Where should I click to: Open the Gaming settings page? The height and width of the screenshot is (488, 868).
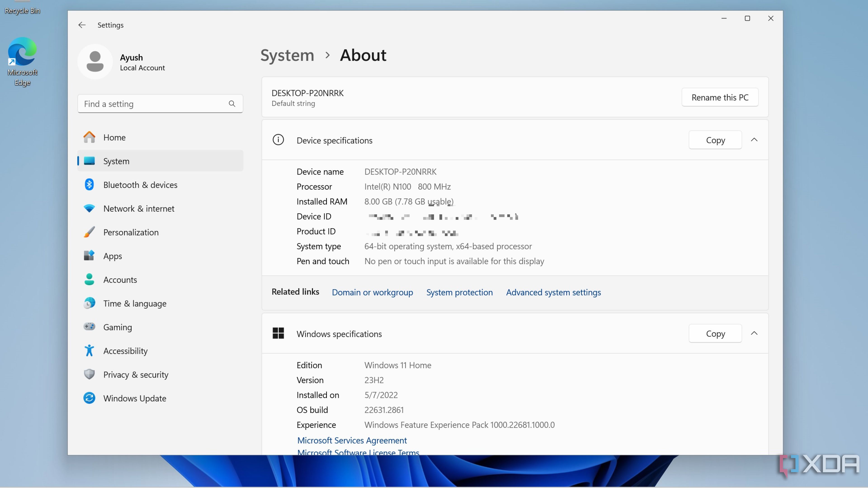[x=117, y=327]
